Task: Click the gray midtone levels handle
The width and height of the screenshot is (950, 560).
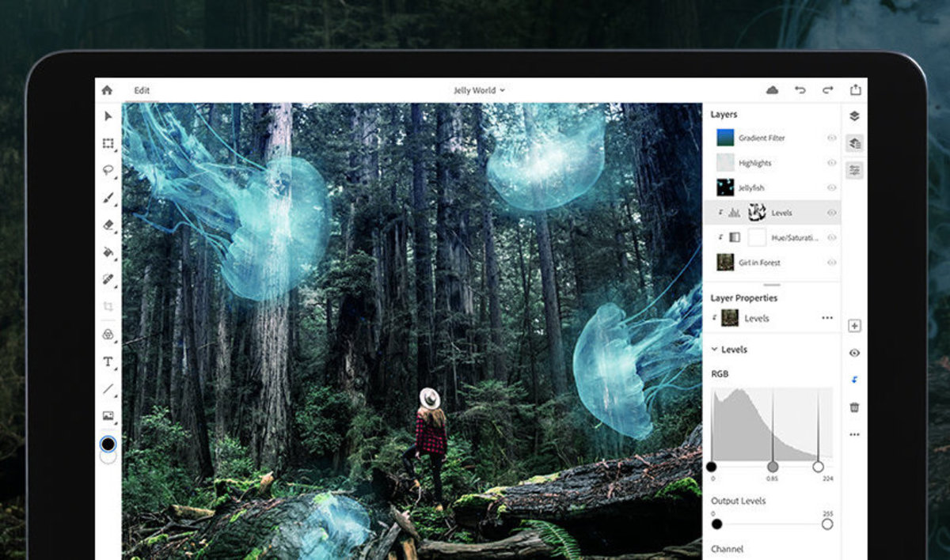Action: coord(773,467)
